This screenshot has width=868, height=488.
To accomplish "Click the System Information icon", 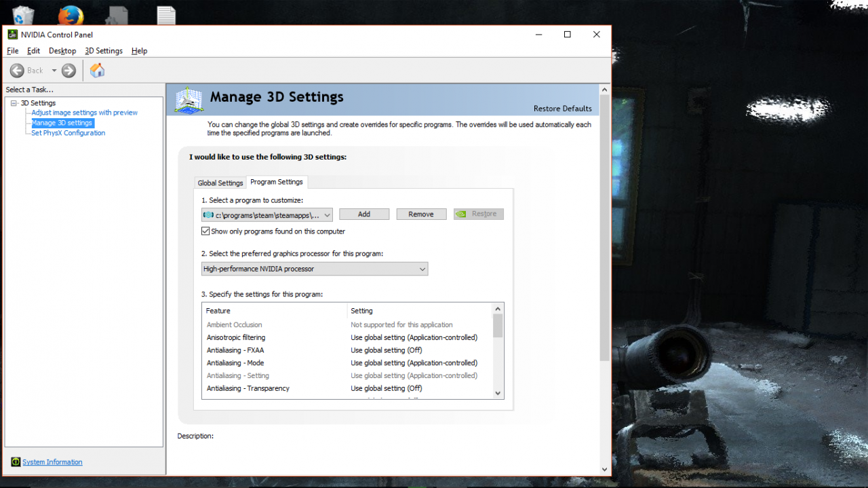I will tap(16, 462).
